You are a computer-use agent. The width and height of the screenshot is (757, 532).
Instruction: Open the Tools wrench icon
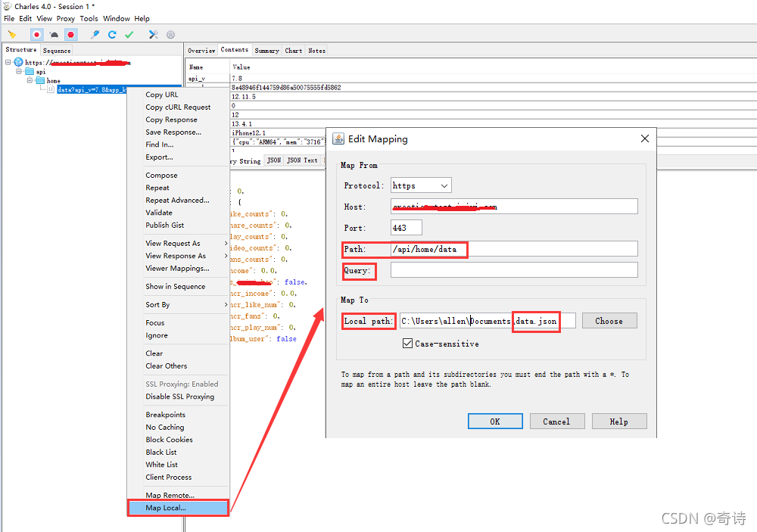pos(154,35)
